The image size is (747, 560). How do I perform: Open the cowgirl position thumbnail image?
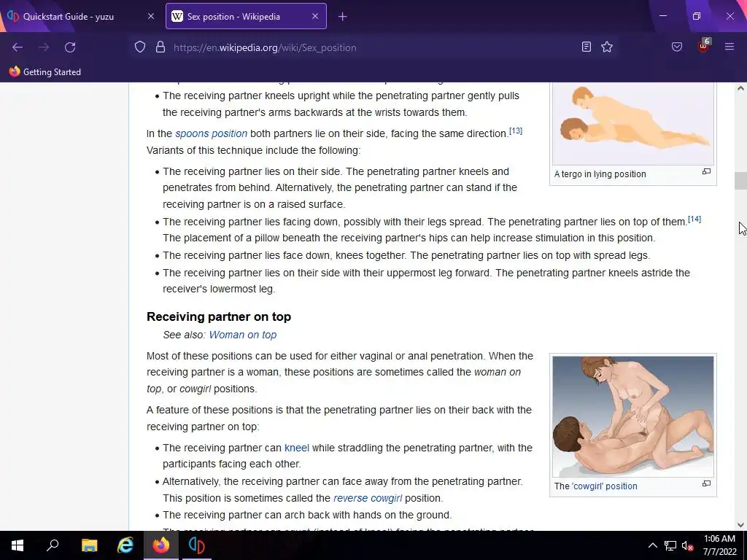point(633,416)
